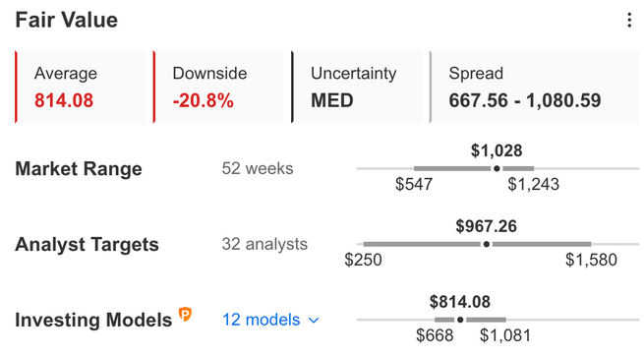Click the 52 weeks text
Image resolution: width=644 pixels, height=357 pixels.
(x=258, y=168)
